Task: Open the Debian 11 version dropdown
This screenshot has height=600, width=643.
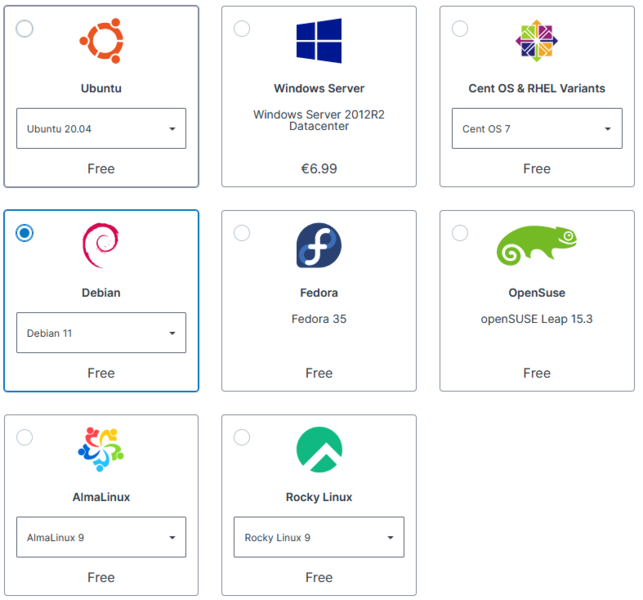Action: (101, 333)
